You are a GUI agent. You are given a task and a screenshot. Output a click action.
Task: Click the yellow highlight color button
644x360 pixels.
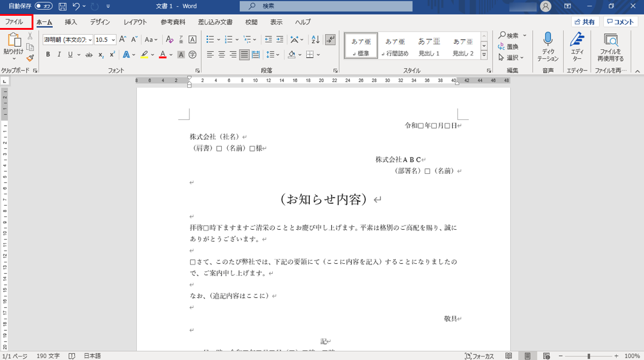click(144, 55)
